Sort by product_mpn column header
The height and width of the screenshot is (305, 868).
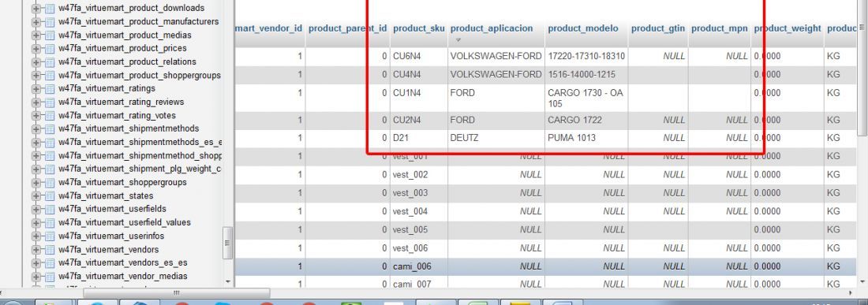(x=720, y=28)
